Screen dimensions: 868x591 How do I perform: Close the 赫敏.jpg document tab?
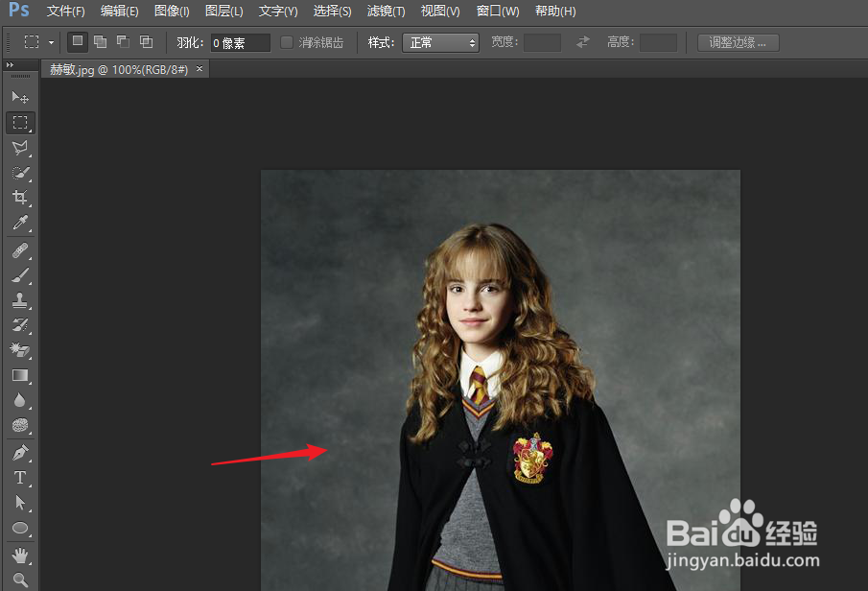199,69
